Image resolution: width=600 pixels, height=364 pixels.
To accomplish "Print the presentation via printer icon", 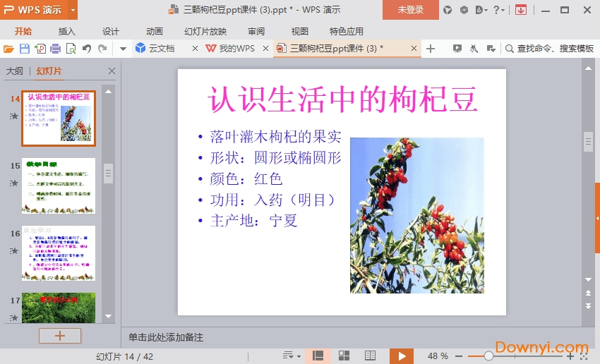I will 56,49.
